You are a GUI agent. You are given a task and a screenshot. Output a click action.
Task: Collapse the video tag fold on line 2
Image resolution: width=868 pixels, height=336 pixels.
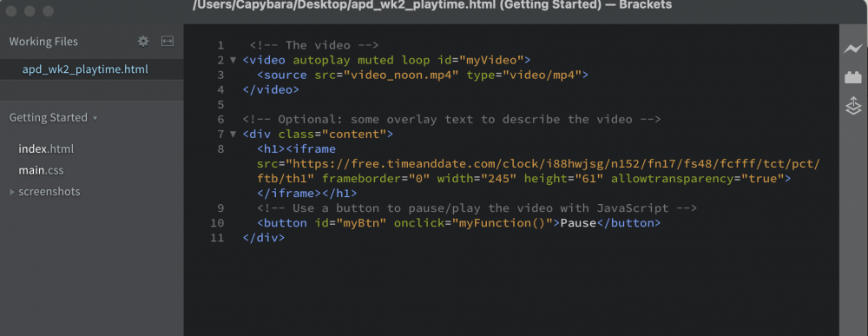pyautogui.click(x=233, y=60)
